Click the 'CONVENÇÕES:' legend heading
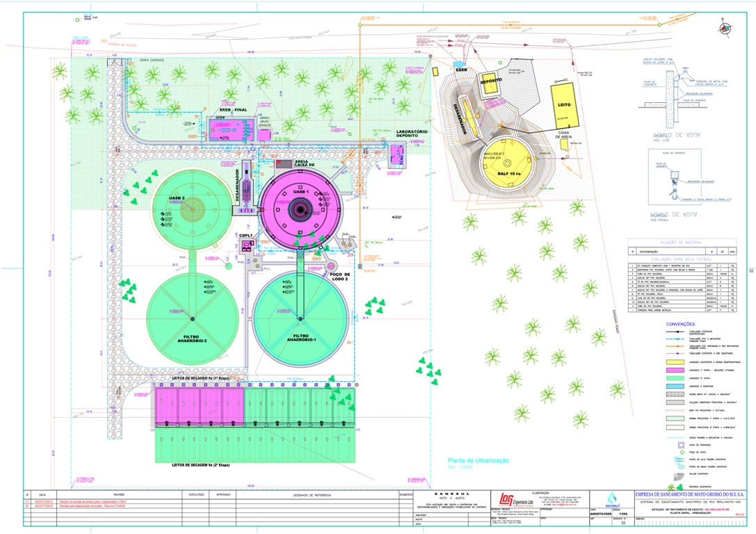 click(681, 324)
